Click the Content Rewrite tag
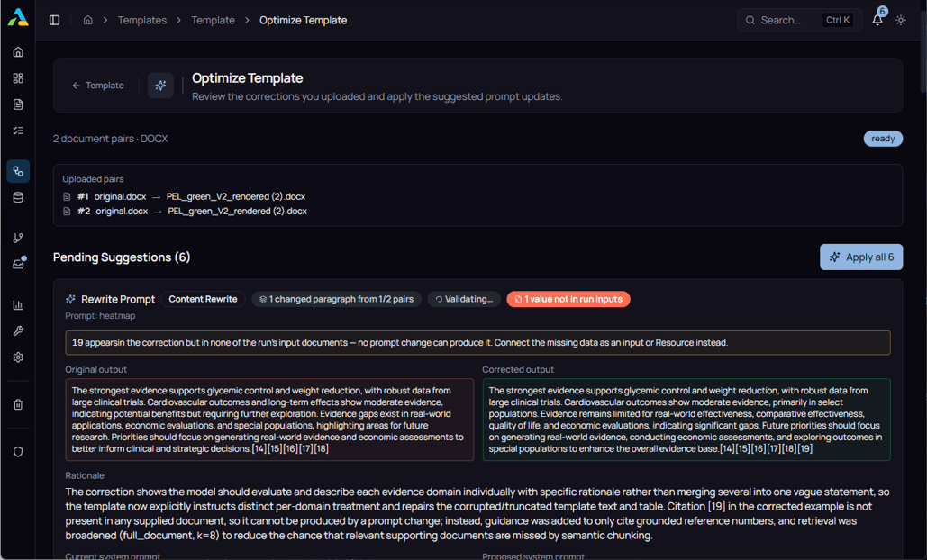The image size is (927, 560). 203,299
